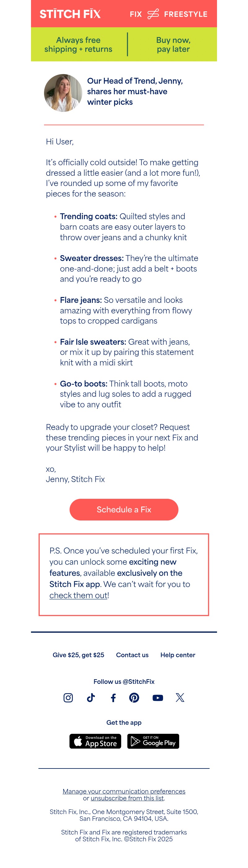The image size is (248, 868).
Task: Select the FIX option in the header
Action: [136, 14]
